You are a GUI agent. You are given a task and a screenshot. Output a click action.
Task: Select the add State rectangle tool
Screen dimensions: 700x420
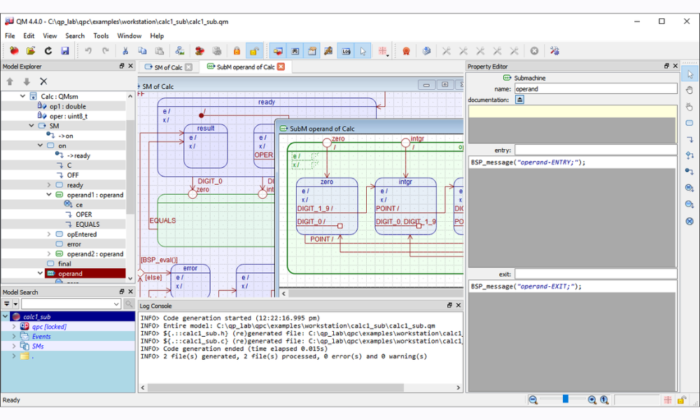[690, 123]
